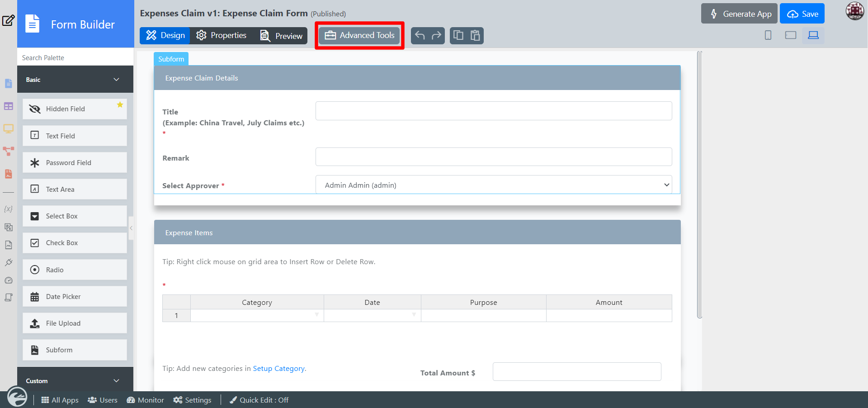Toggle Quick Edit mode on
The width and height of the screenshot is (868, 408).
point(259,400)
